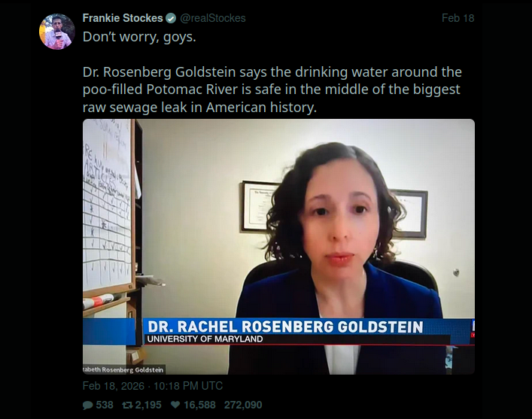Open the Feb 18, 2026 timestamp link

pos(153,386)
